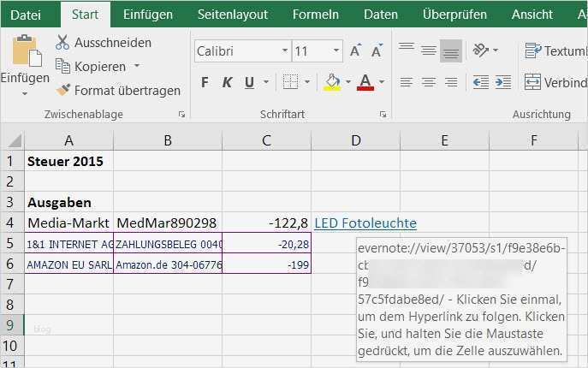Open the underline style dropdown arrow
The image size is (588, 368).
(266, 82)
